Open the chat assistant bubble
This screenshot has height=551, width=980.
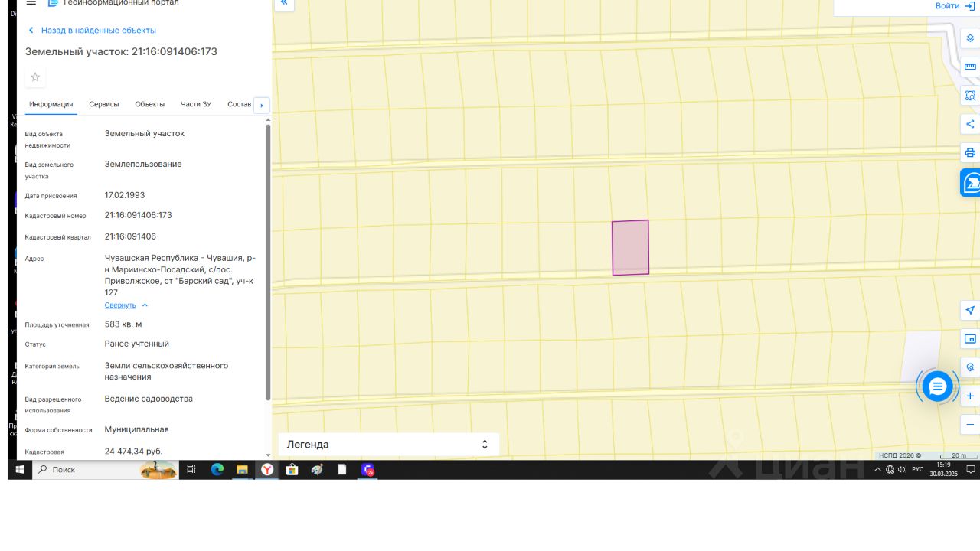pos(937,386)
